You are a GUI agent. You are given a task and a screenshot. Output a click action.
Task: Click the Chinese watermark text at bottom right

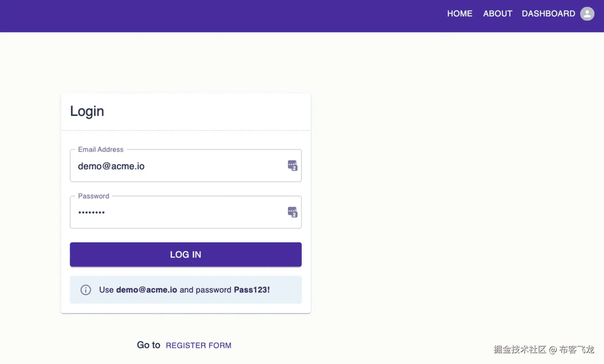pyautogui.click(x=544, y=350)
